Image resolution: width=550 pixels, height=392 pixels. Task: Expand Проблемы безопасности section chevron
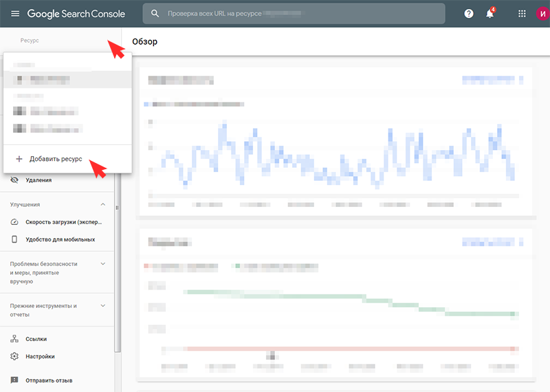(102, 263)
